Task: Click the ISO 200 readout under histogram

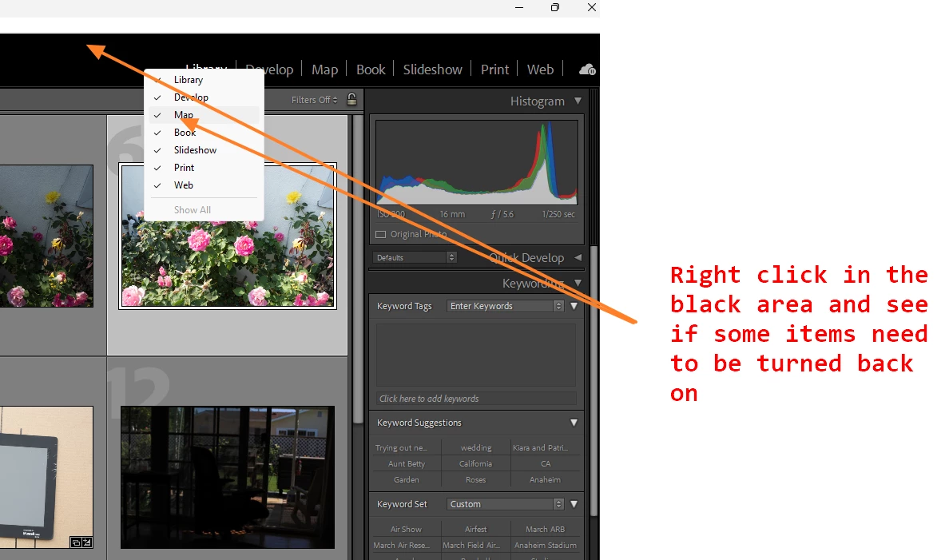Action: 391,214
